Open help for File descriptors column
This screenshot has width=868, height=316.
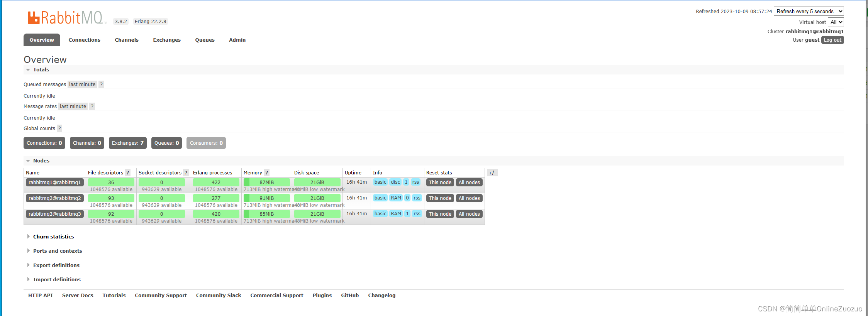point(127,172)
